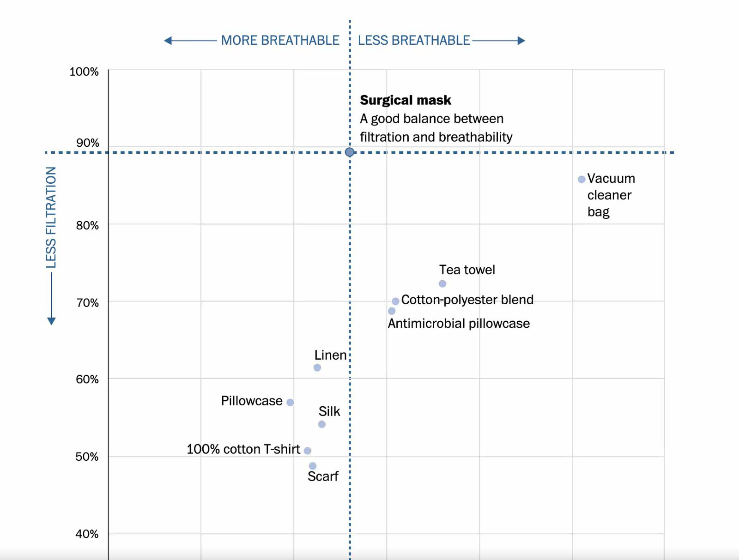Click the LESS BREATHABLE label
739x560 pixels.
[x=414, y=41]
